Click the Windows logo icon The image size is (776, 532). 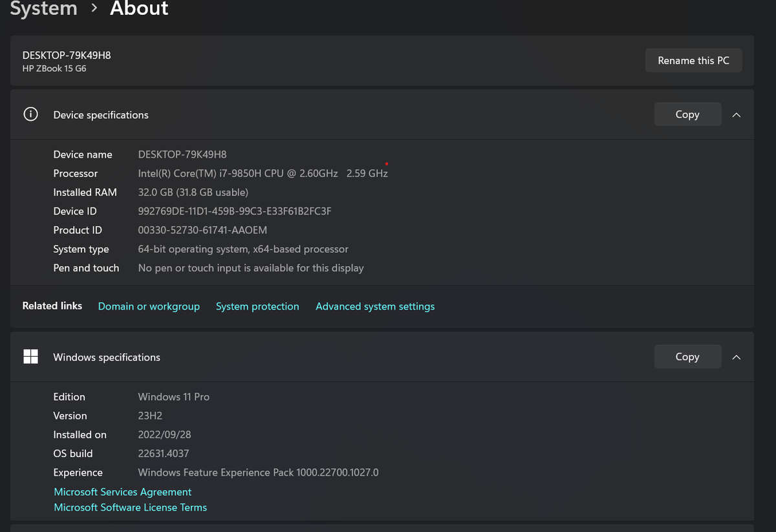click(30, 357)
